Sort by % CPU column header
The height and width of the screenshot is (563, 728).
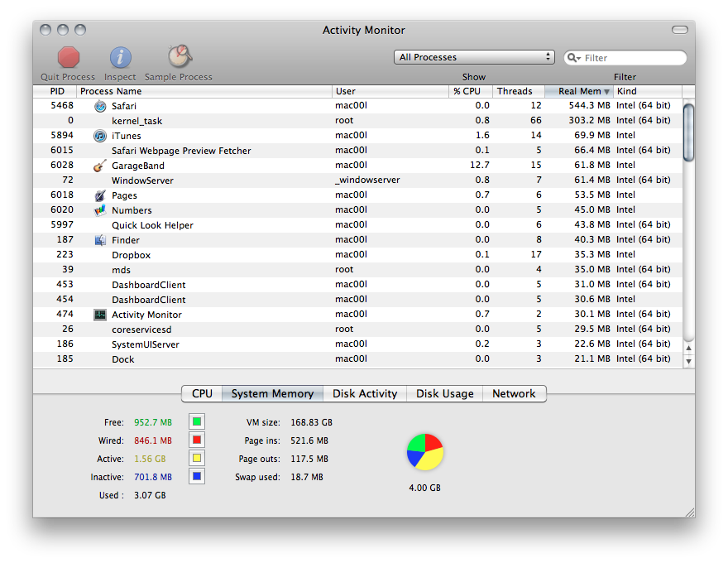point(471,91)
